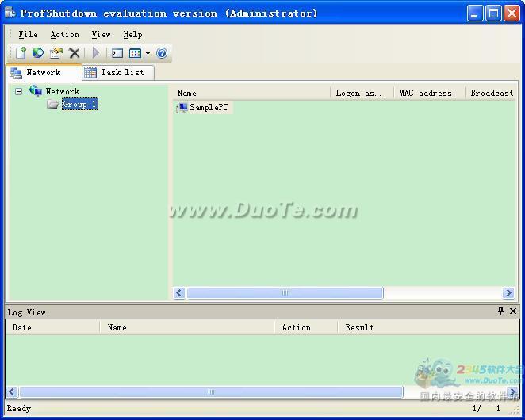The width and height of the screenshot is (525, 420).
Task: Click the blue Help question icon
Action: pyautogui.click(x=162, y=53)
